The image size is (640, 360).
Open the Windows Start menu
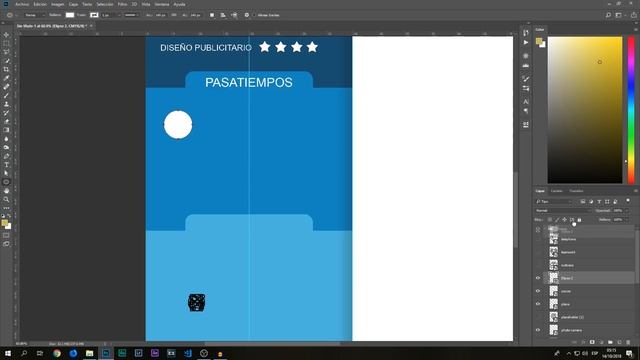8,353
